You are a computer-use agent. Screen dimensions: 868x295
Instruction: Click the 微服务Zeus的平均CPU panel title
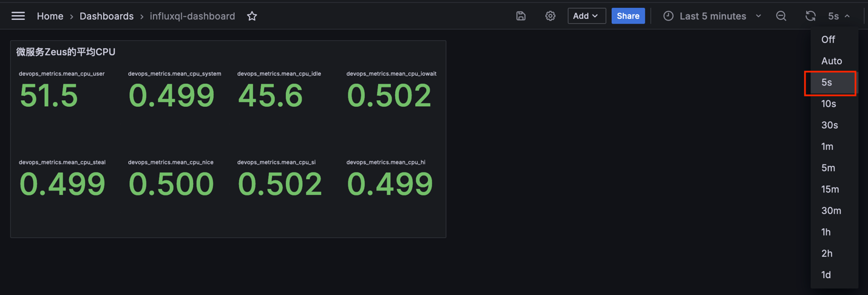coord(66,52)
